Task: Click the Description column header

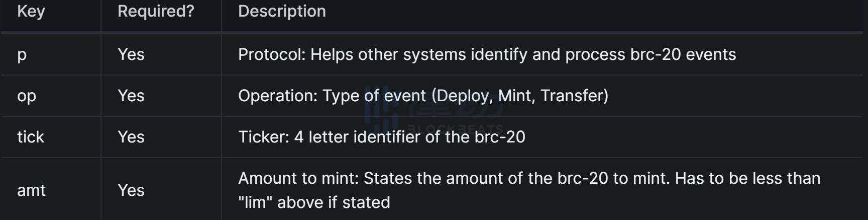Action: 282,11
